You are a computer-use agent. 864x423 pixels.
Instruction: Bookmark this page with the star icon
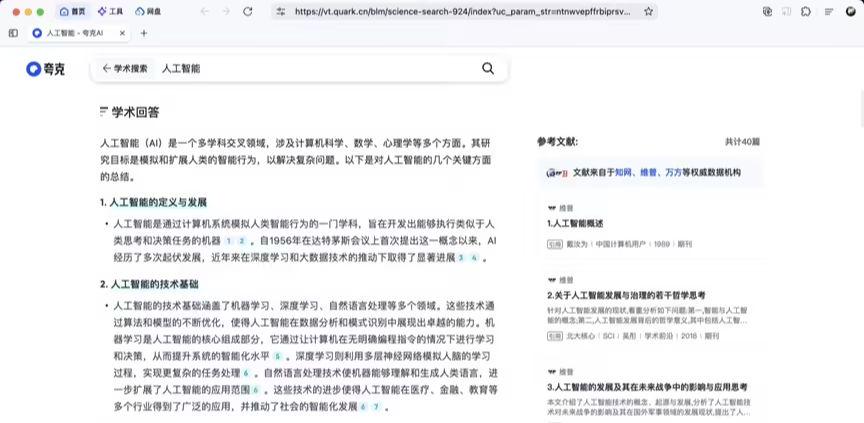[x=649, y=11]
